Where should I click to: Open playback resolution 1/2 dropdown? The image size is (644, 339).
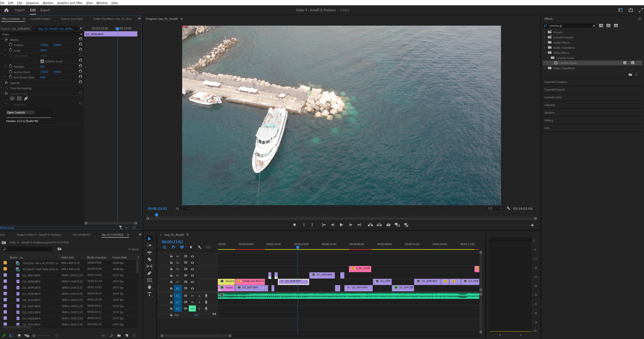[495, 208]
